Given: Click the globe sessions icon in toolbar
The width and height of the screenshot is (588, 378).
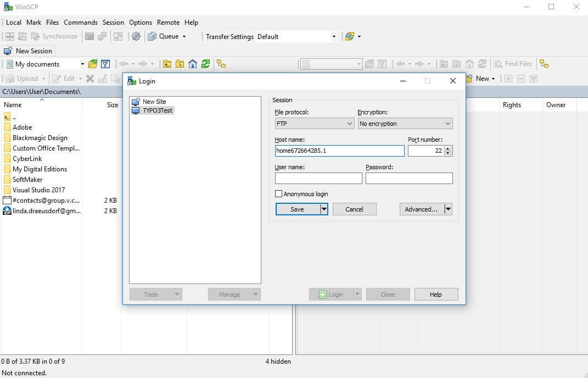Looking at the screenshot, I should [x=350, y=36].
